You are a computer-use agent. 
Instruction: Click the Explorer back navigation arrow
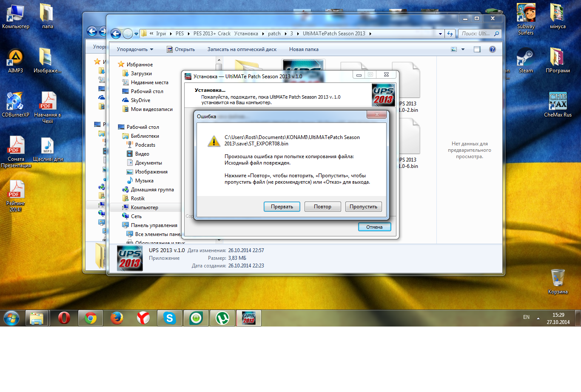tap(116, 34)
